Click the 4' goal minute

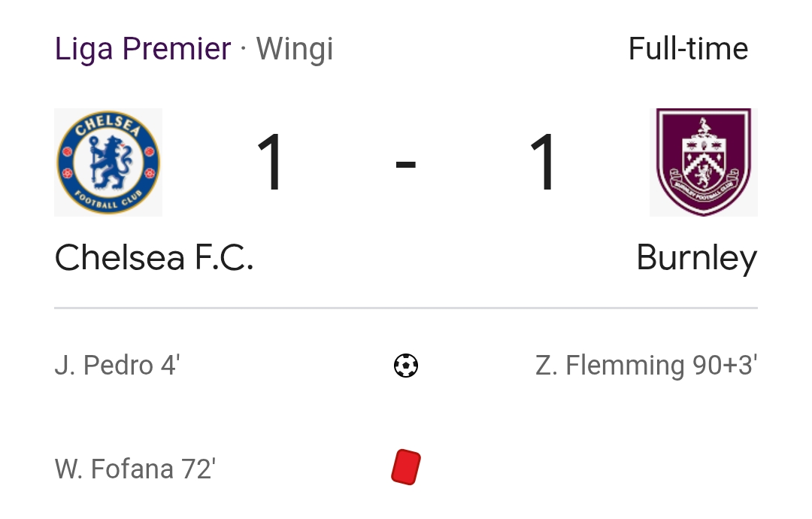coord(170,366)
